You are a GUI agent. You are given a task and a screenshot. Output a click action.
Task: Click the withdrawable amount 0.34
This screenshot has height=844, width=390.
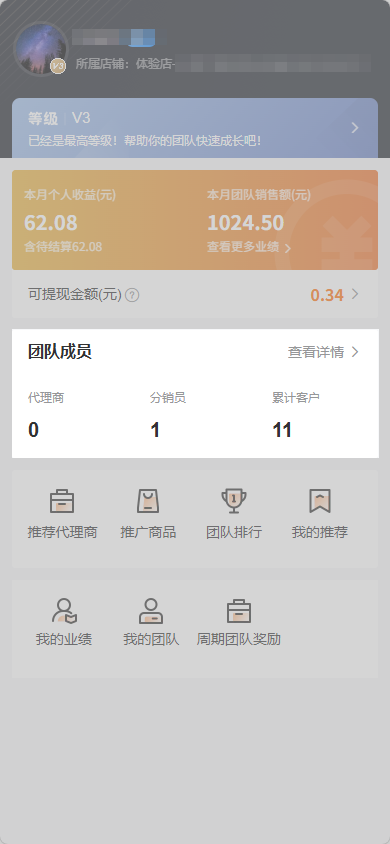click(327, 295)
